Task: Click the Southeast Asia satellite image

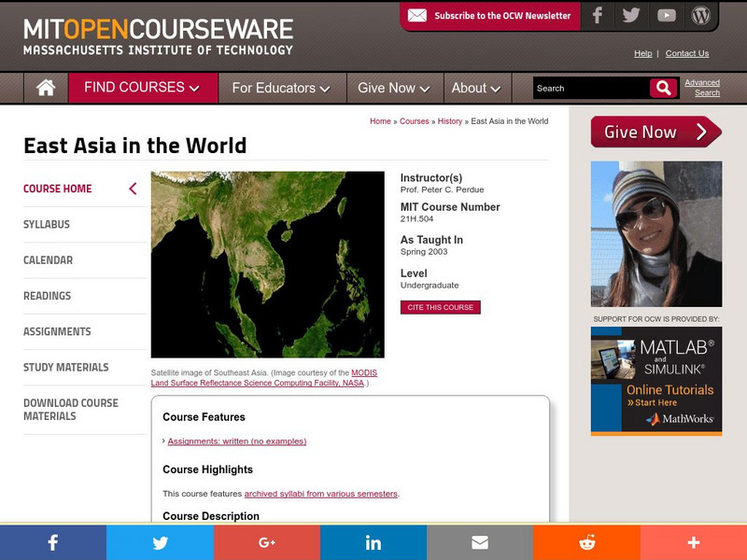Action: (267, 264)
